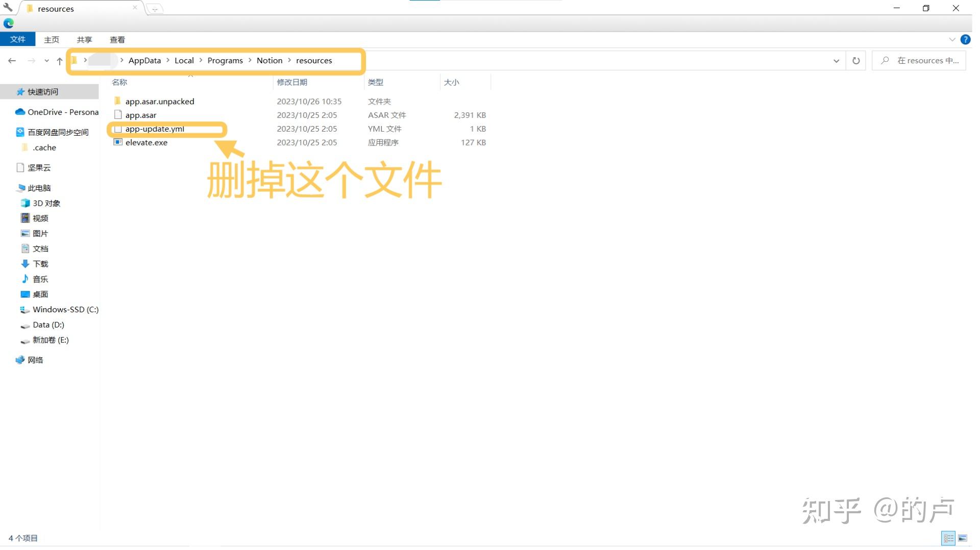Switch to details view layout icon
The image size is (980, 550).
pyautogui.click(x=948, y=538)
